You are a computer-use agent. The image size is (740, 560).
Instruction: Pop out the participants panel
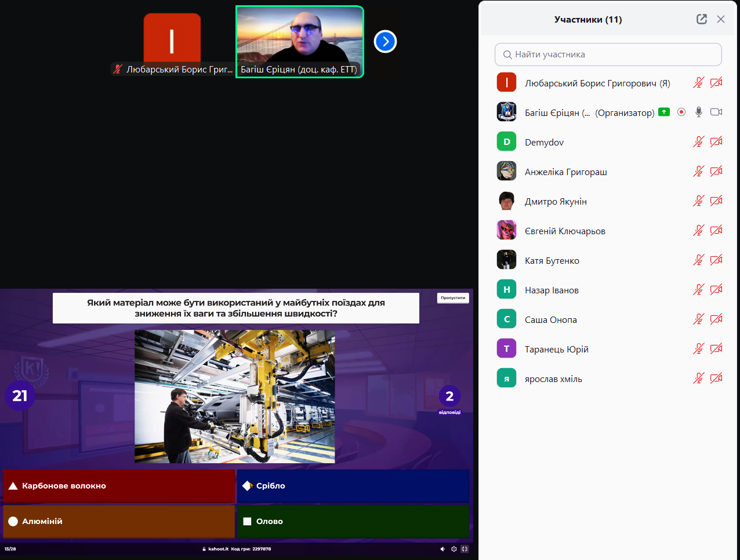tap(702, 19)
